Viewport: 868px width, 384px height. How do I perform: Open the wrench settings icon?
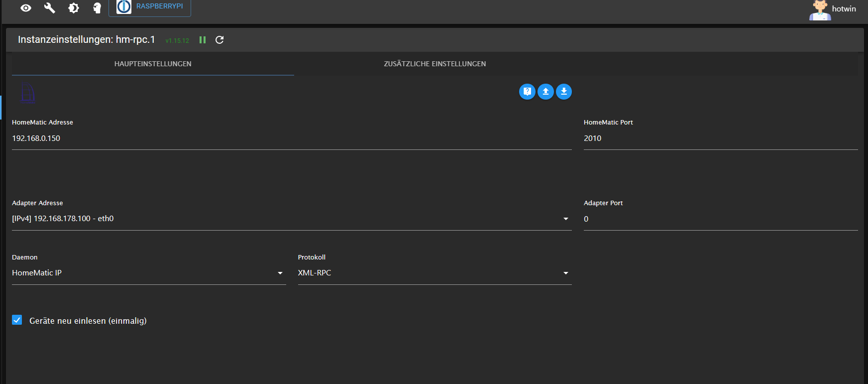click(50, 8)
